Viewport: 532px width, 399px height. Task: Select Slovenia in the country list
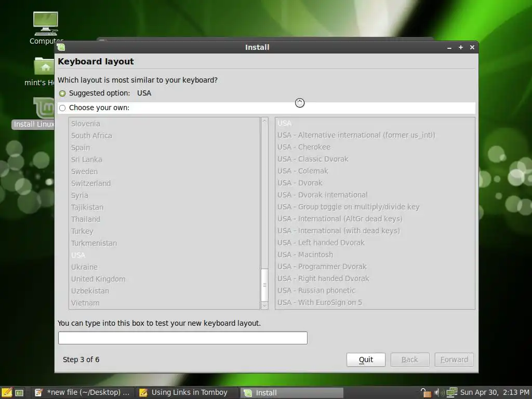point(164,124)
